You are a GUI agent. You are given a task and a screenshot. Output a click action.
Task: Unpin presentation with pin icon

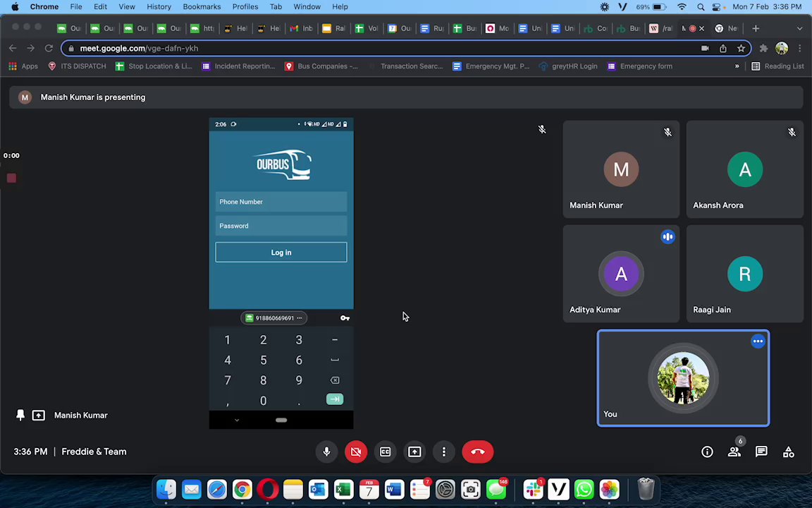coord(20,415)
